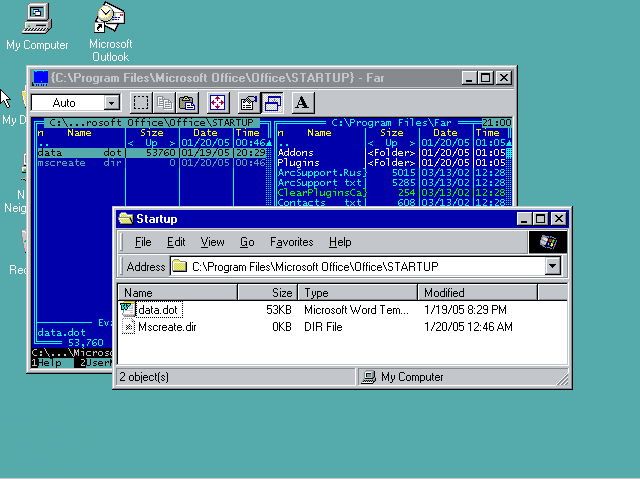Open Properties icon in Far toolbar
640x480 pixels.
click(x=249, y=102)
